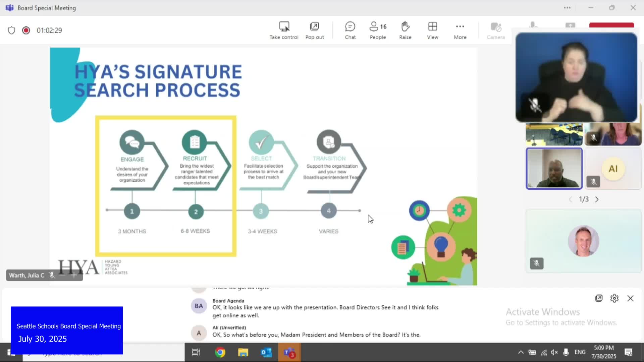Click the microphone tray icon
This screenshot has height=362, width=644.
click(x=566, y=352)
